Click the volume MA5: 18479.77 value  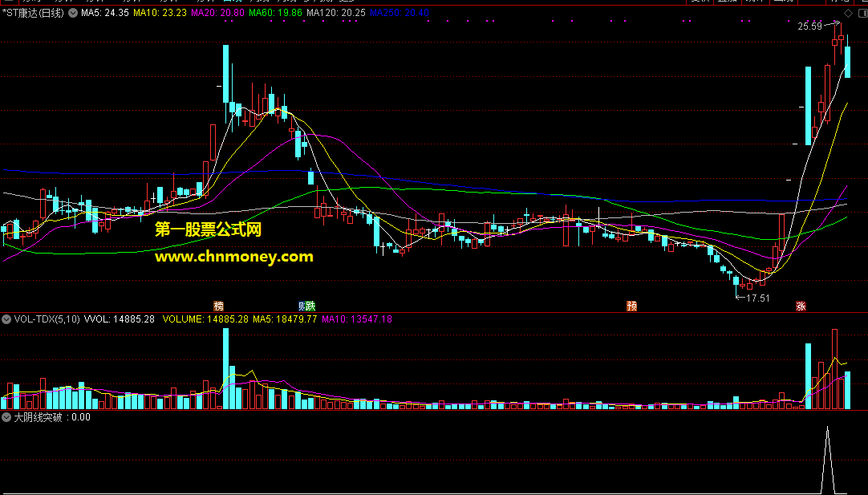[285, 319]
